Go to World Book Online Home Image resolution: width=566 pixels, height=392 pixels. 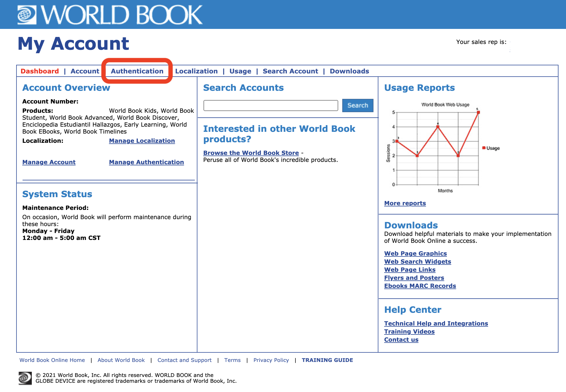click(x=52, y=360)
